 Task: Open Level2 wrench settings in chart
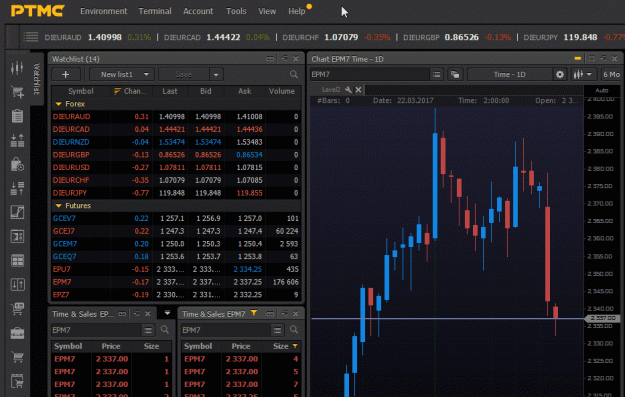(348, 90)
